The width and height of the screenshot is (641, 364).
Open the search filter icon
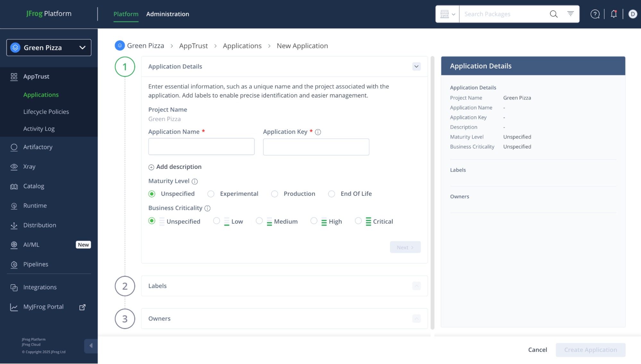pyautogui.click(x=570, y=14)
